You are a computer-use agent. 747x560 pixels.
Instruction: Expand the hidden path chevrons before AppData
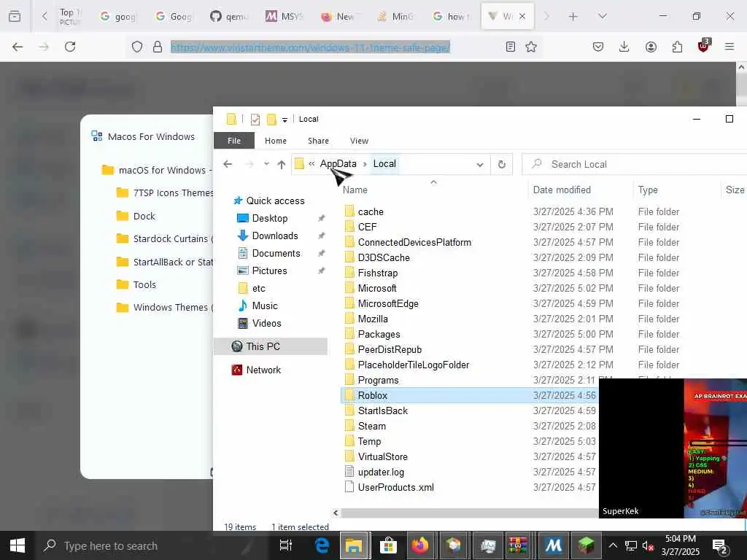pyautogui.click(x=311, y=164)
